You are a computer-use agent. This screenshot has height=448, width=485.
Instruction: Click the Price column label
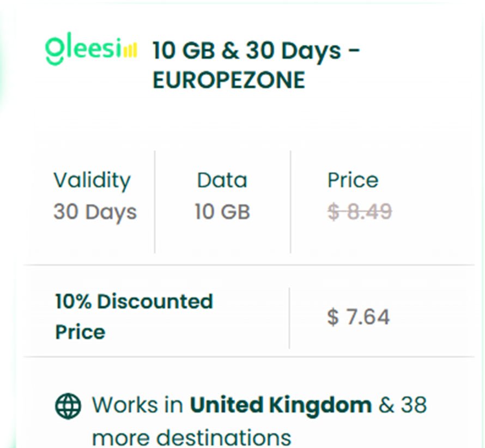click(x=353, y=180)
